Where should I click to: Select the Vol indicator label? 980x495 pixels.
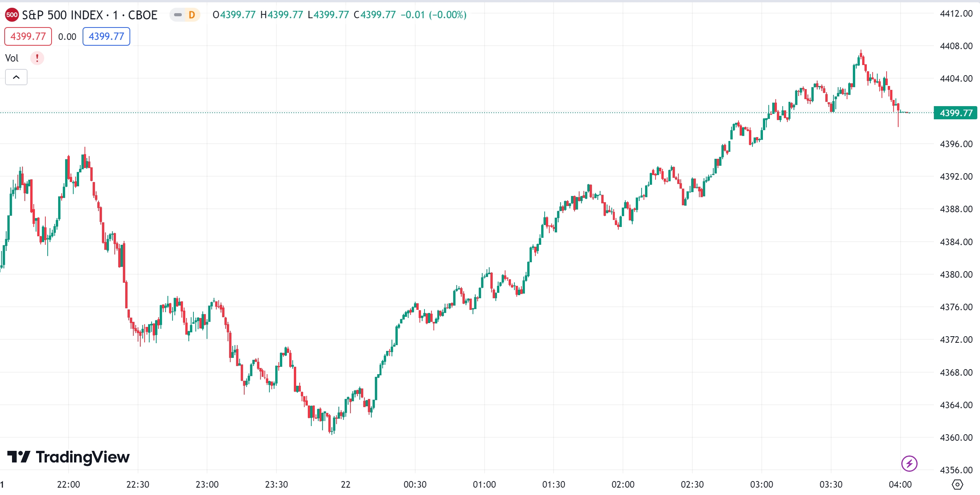point(12,58)
